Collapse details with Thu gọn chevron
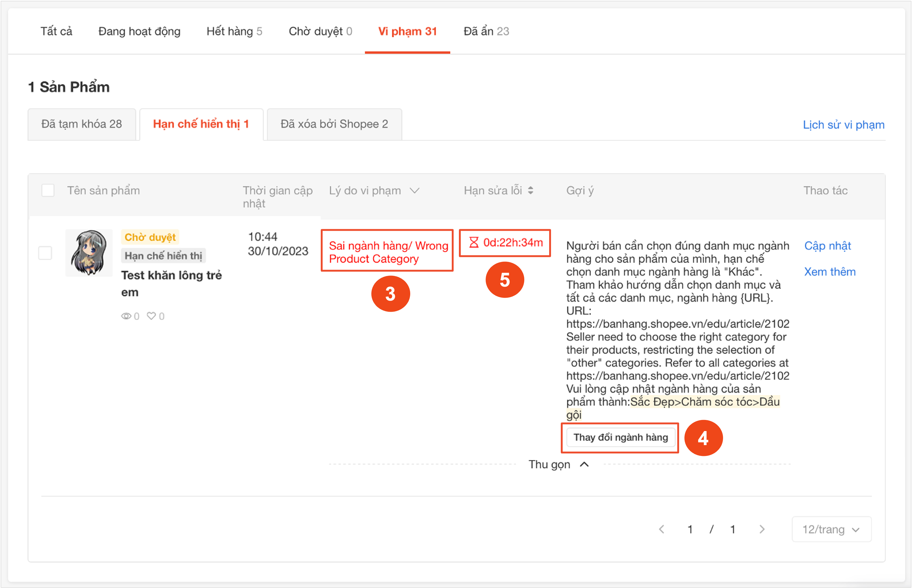Screen dimensions: 912x588 click(x=584, y=464)
